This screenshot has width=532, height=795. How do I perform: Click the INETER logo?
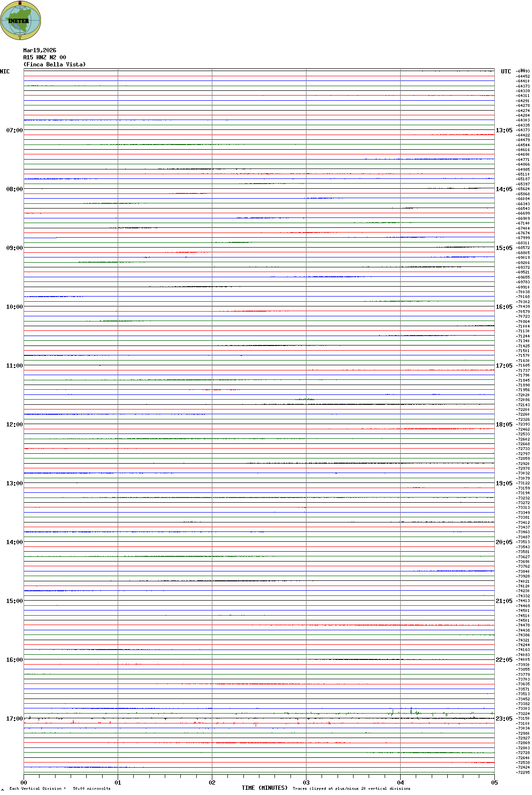(x=20, y=20)
